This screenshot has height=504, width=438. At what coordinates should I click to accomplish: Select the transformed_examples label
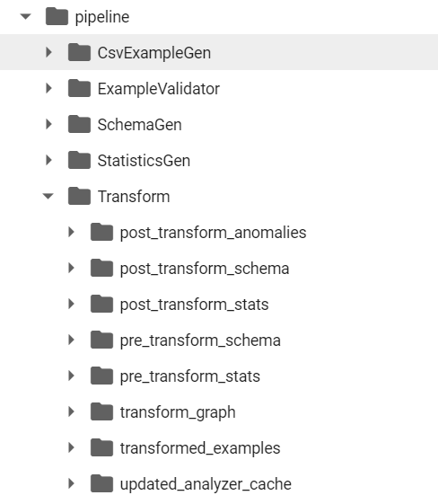[200, 448]
